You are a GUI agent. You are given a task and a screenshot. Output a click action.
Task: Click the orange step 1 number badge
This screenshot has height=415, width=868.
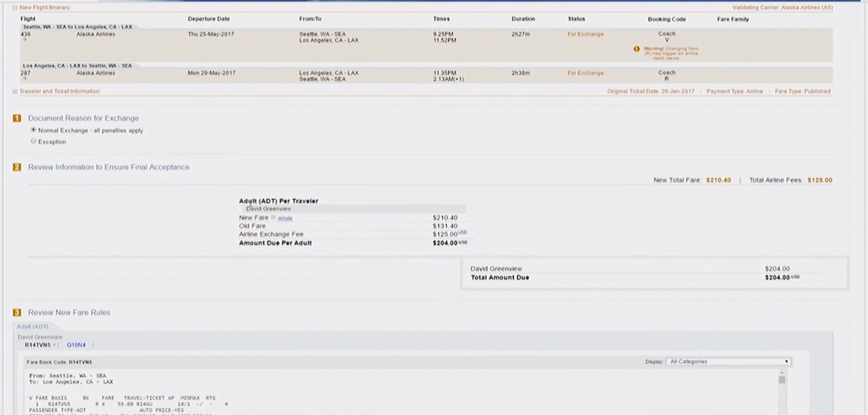17,118
